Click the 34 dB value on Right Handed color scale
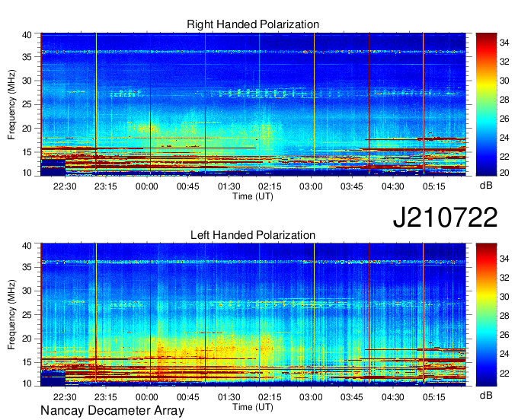 pos(504,43)
